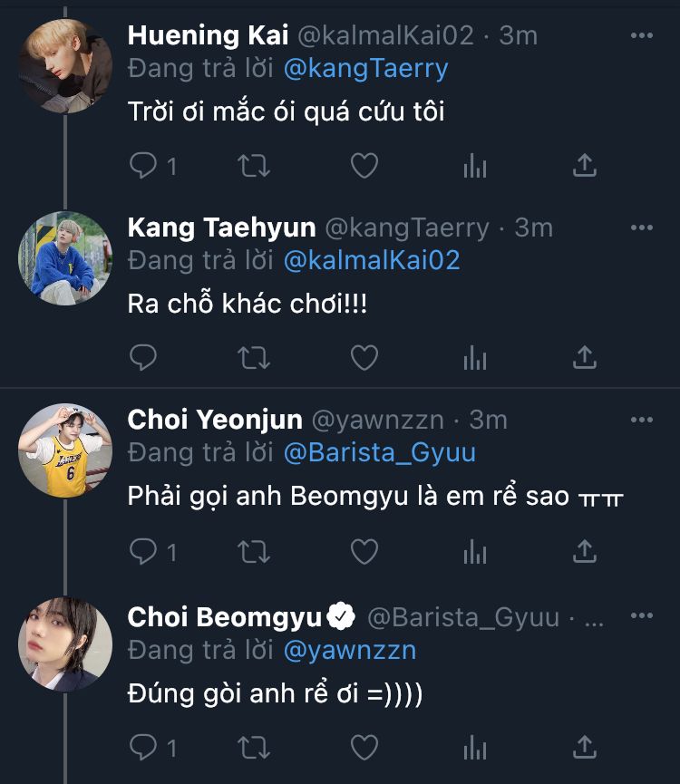The image size is (680, 784).
Task: Open more options on Kang Taehyun's tweet
Action: point(641,227)
